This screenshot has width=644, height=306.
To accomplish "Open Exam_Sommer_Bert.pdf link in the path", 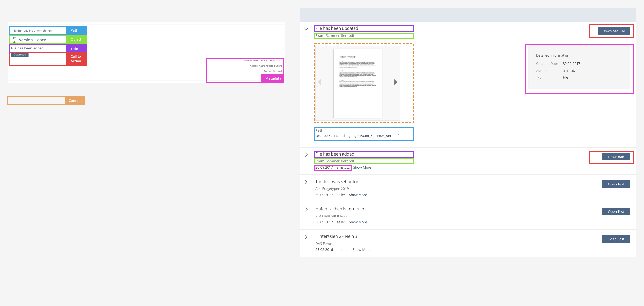I will [379, 136].
